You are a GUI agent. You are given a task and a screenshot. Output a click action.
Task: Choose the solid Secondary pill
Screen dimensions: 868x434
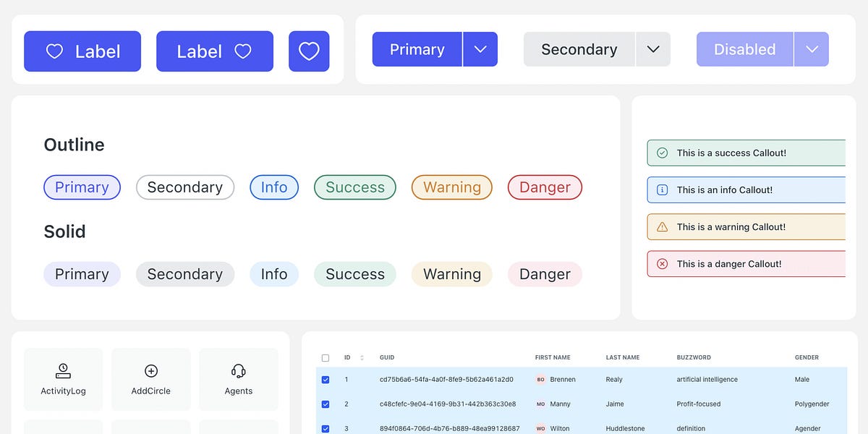point(185,274)
